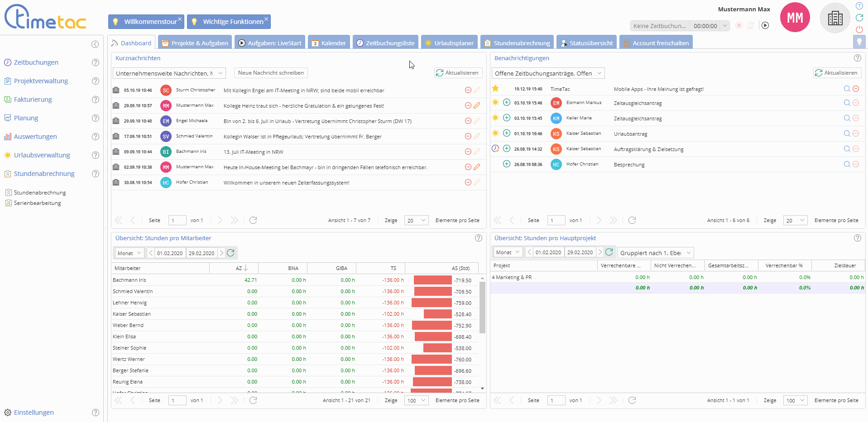Click the power logout icon
Viewport: 868px width, 422px height.
859,29
